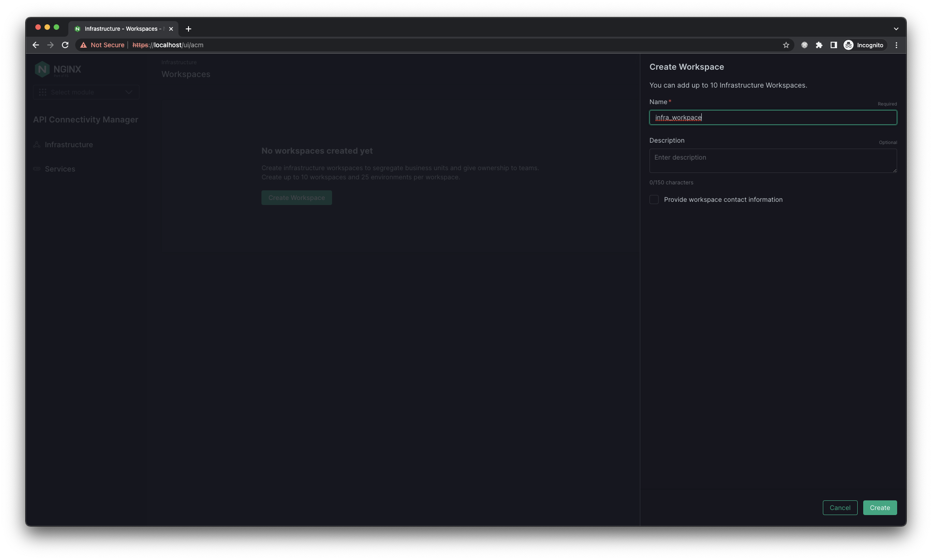932x560 pixels.
Task: Click the Cancel button
Action: pos(840,508)
